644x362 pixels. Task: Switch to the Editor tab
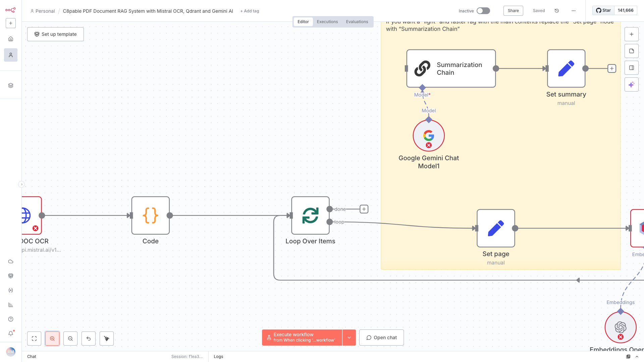coord(303,22)
